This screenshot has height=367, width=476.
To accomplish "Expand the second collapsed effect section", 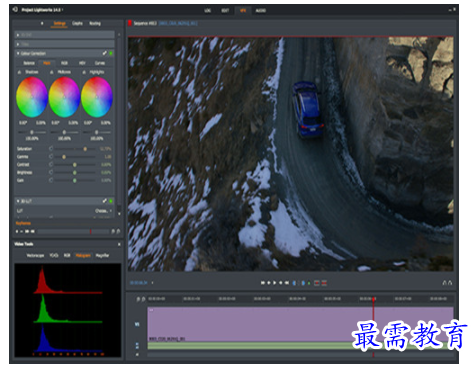I will (x=18, y=44).
